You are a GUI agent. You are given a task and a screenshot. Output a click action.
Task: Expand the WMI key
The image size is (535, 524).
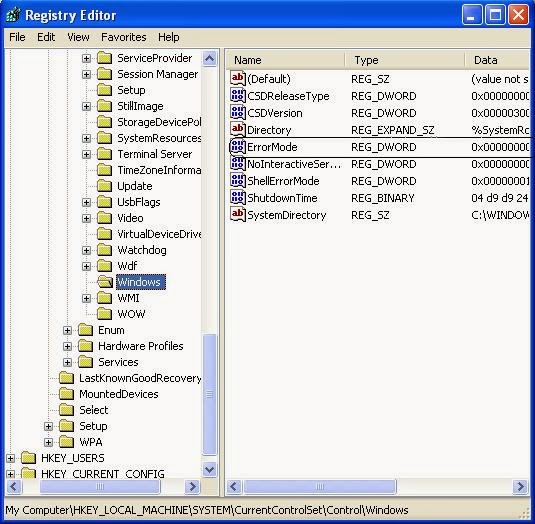(86, 298)
